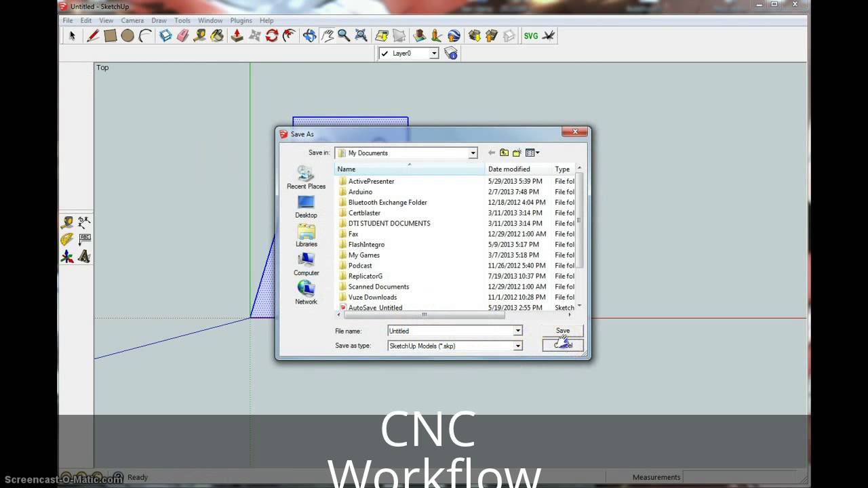The image size is (868, 488).
Task: Select the Axes tool in side toolbar
Action: click(x=66, y=257)
